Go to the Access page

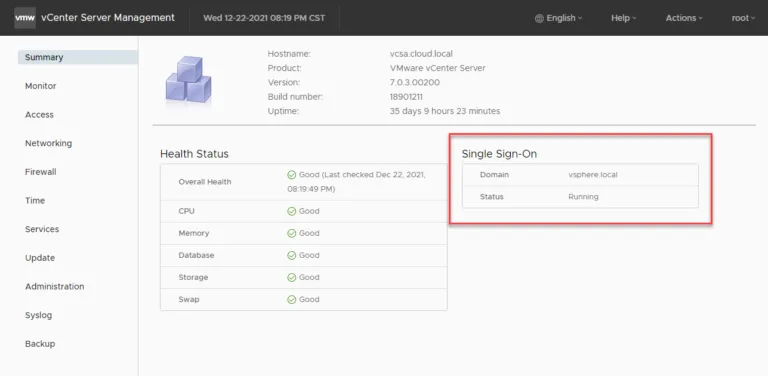[39, 115]
